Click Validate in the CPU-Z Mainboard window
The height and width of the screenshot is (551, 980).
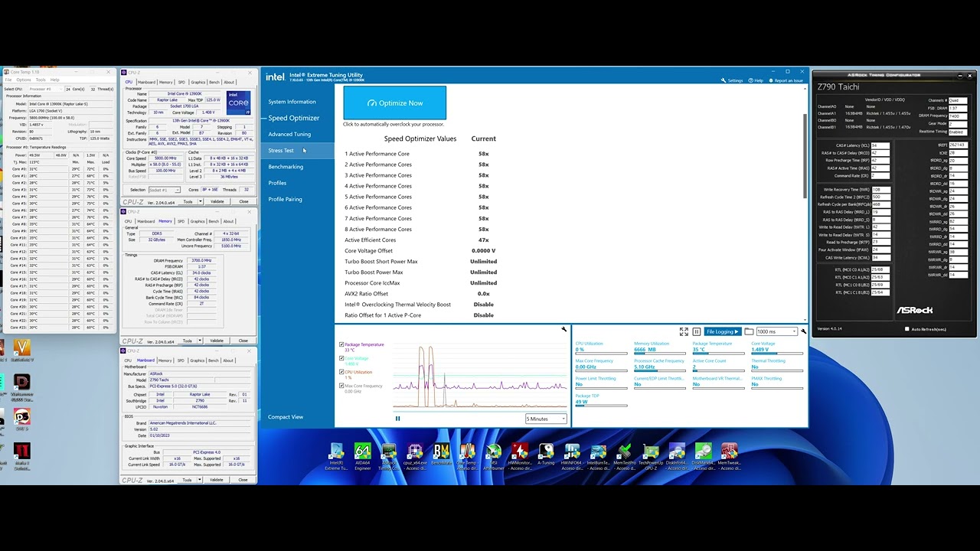click(x=217, y=480)
